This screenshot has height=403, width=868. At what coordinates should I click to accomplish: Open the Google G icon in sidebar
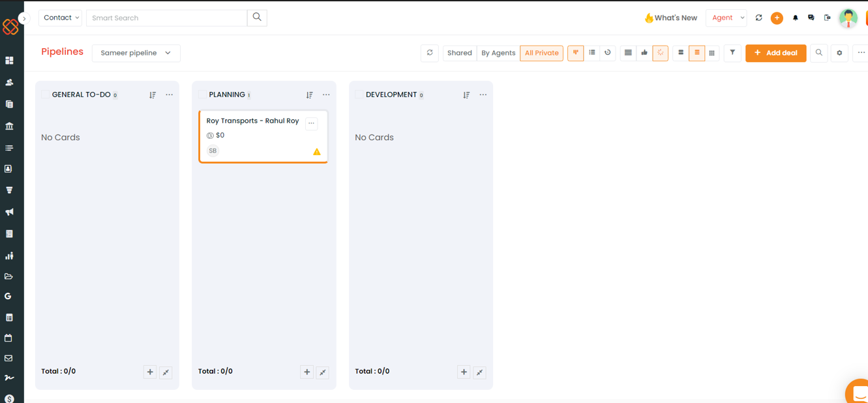point(8,296)
